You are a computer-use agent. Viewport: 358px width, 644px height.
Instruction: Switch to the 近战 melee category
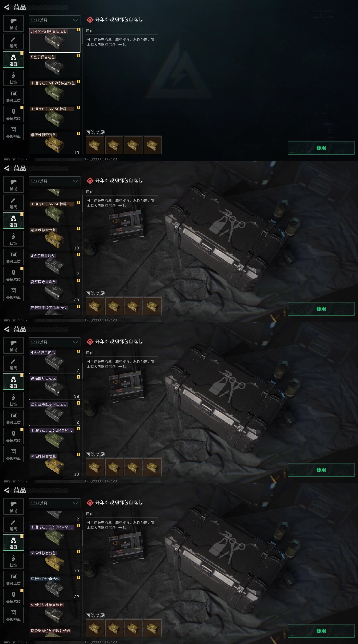[13, 42]
